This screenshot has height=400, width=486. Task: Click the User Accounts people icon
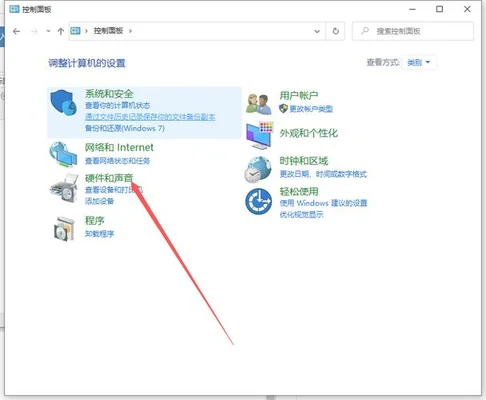coord(259,104)
